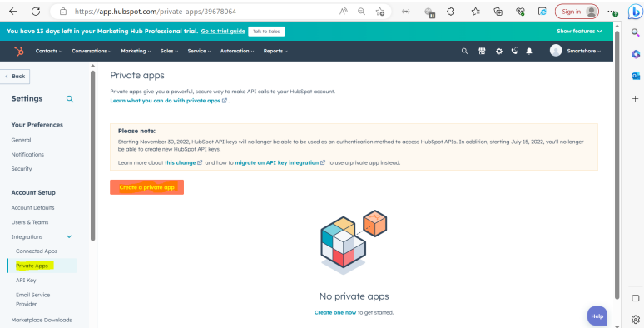The image size is (644, 328).
Task: Open the Marketing dropdown menu
Action: pyautogui.click(x=136, y=51)
